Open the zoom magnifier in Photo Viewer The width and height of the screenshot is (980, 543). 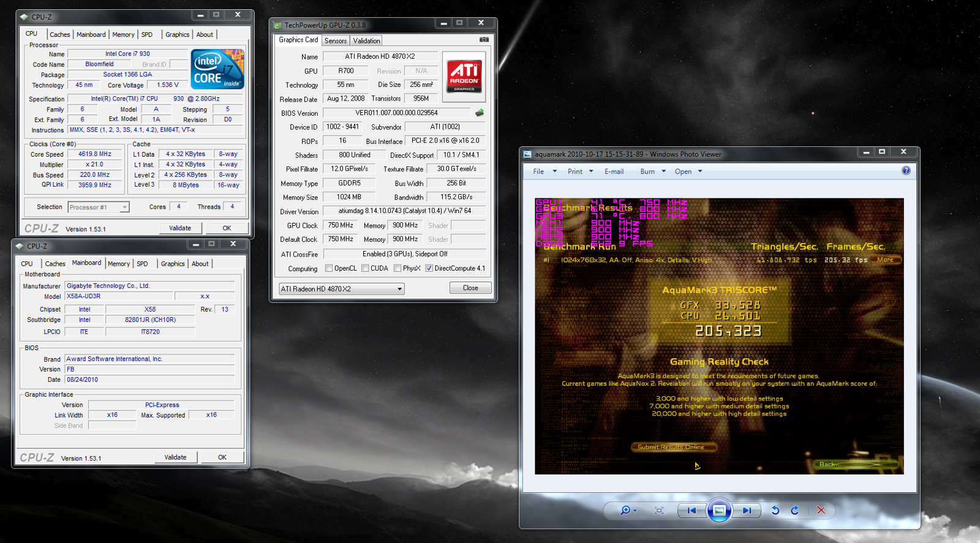(628, 510)
